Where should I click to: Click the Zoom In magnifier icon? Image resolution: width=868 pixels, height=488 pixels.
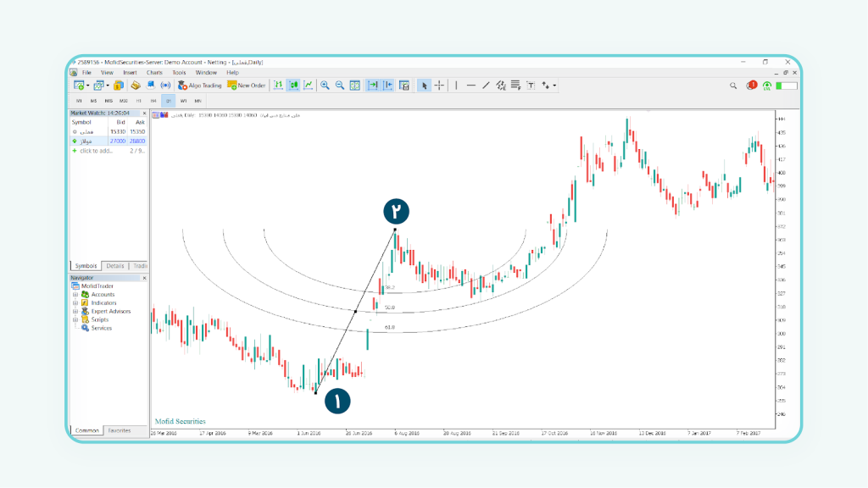(x=325, y=86)
